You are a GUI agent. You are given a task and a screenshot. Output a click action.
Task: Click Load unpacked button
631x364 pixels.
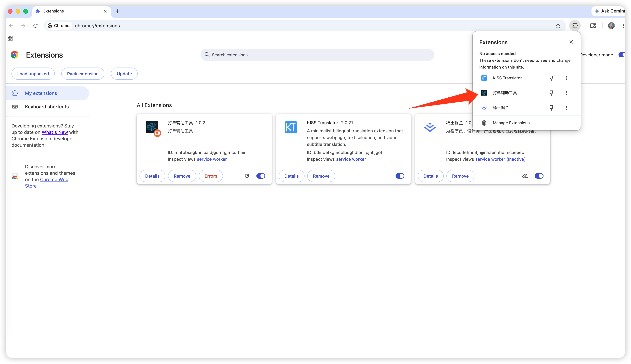click(x=33, y=74)
